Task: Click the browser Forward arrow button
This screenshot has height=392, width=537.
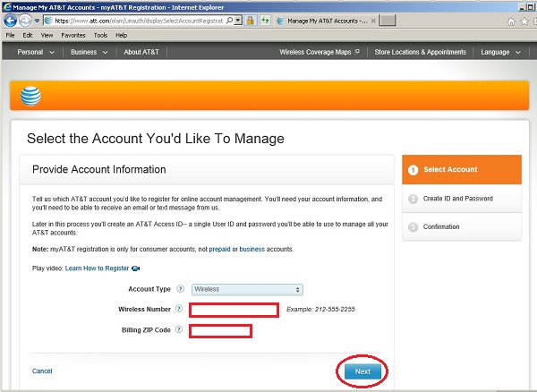Action: click(x=25, y=21)
